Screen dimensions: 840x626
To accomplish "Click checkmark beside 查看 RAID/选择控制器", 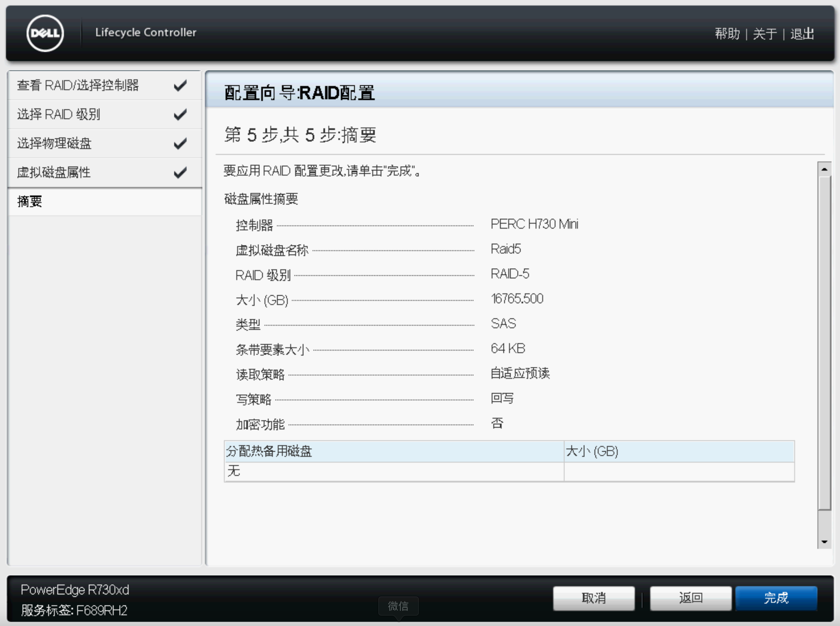I will 180,85.
